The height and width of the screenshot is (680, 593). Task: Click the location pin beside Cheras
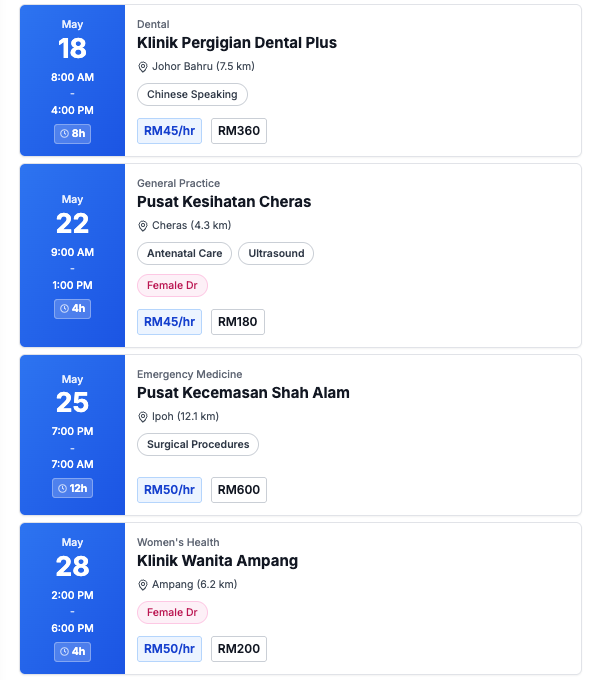click(142, 226)
